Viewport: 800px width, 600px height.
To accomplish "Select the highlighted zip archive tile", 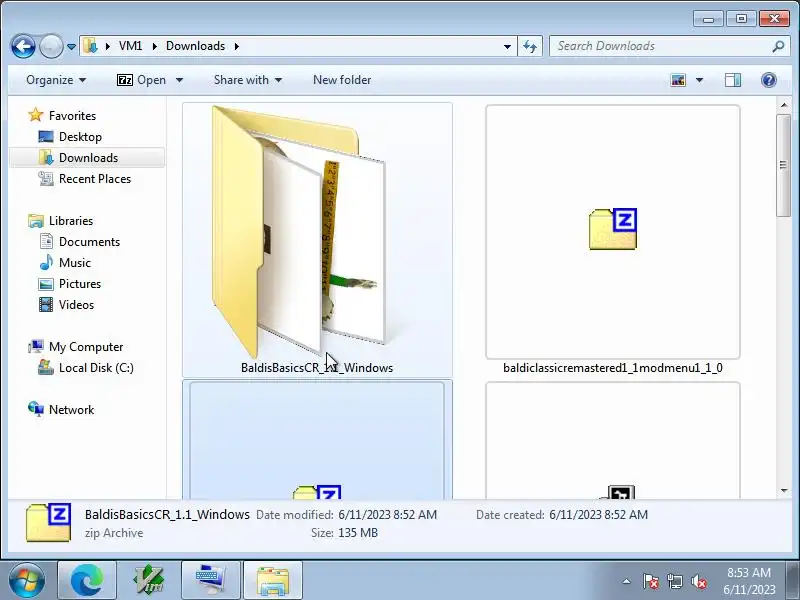I will click(317, 441).
